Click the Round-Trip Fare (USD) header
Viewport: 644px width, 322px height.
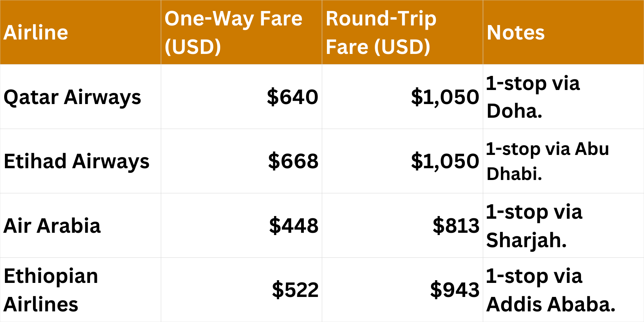coord(381,32)
